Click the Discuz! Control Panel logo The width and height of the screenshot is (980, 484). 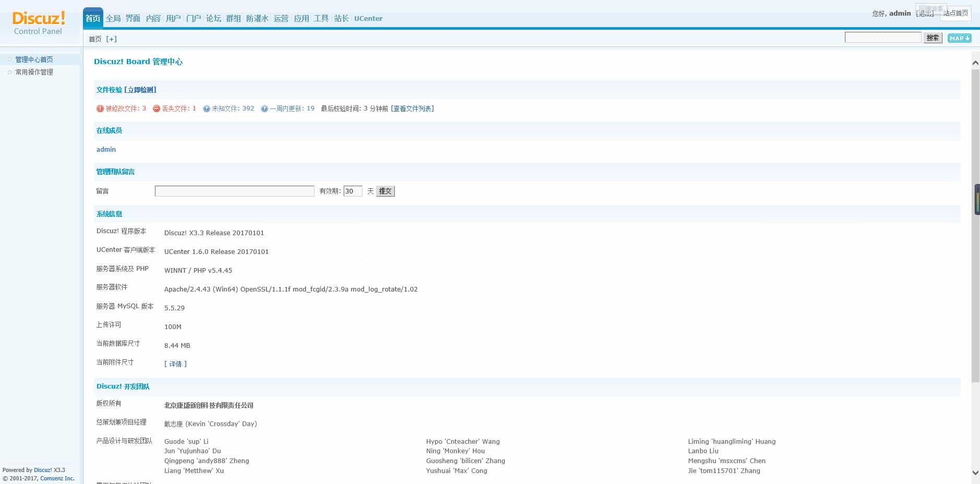tap(39, 23)
